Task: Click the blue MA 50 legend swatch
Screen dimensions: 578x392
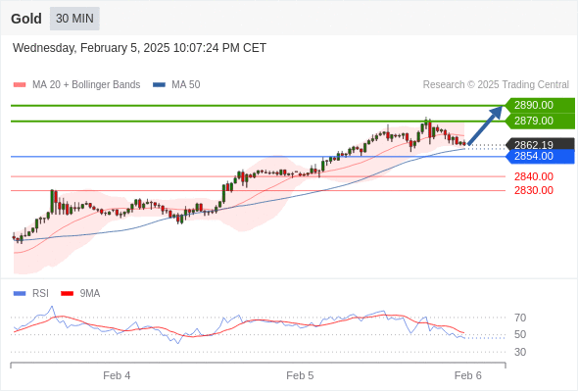Action: pyautogui.click(x=159, y=85)
